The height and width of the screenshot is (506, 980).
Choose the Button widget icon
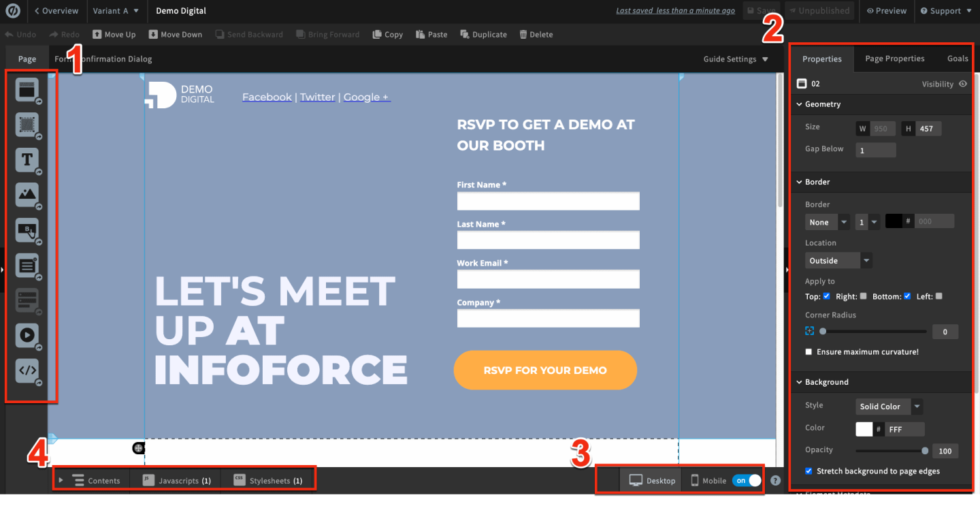(27, 230)
